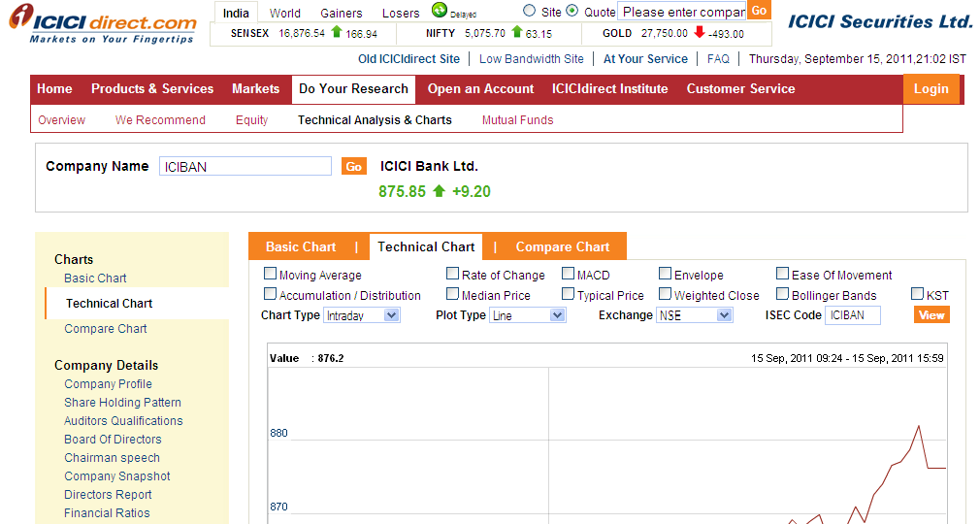The width and height of the screenshot is (980, 524).
Task: Tick the Accumulation / Distribution checkbox
Action: (x=270, y=293)
